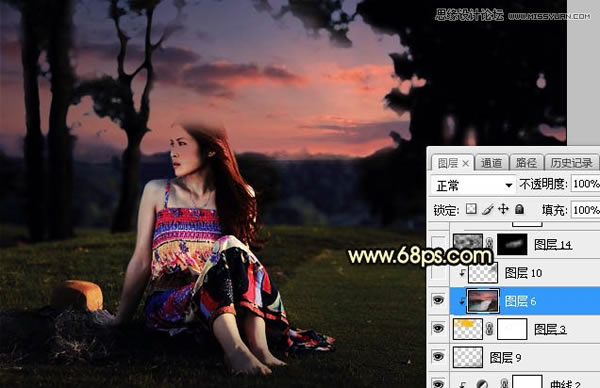Click the lock image pixels brush icon

click(x=488, y=209)
